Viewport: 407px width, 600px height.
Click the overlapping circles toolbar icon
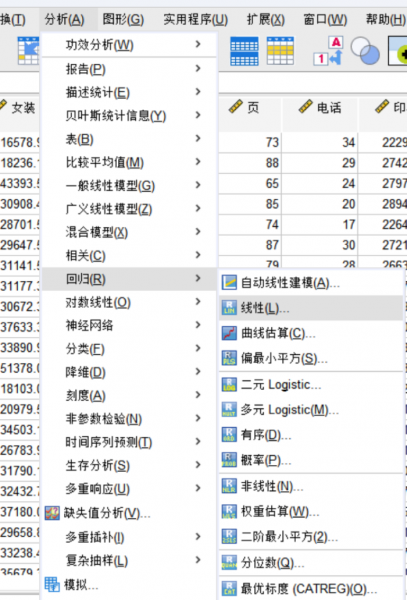(365, 51)
